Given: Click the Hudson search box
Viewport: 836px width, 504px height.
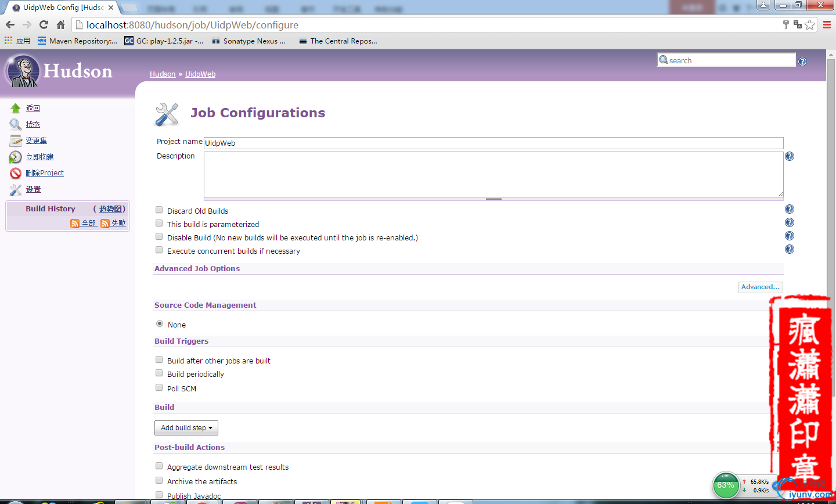Looking at the screenshot, I should tap(726, 60).
